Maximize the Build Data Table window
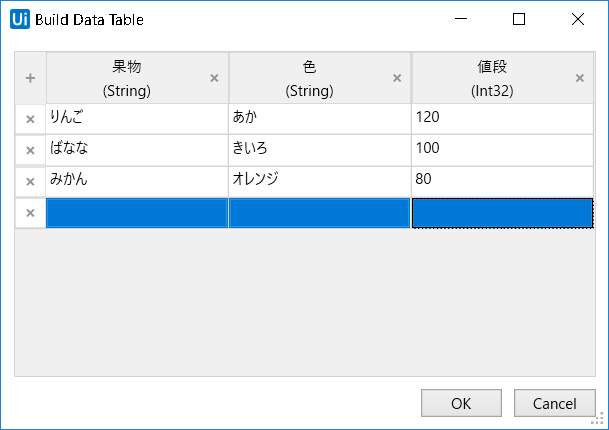 (519, 19)
